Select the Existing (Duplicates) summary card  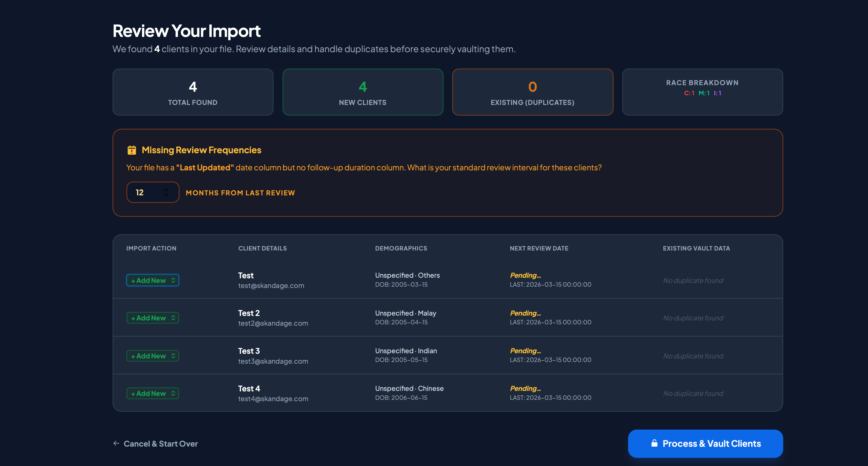coord(532,92)
